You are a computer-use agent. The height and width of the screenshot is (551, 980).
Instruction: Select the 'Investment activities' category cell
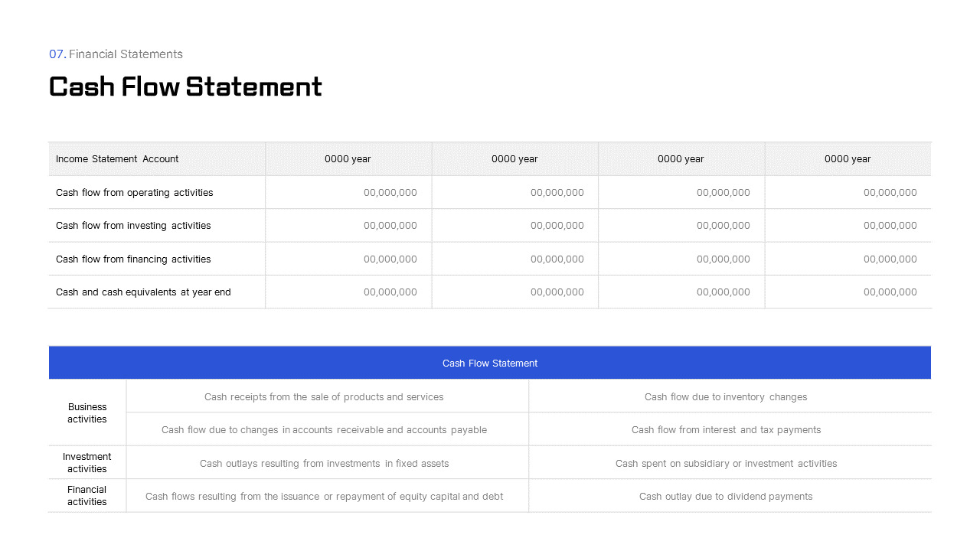point(87,463)
